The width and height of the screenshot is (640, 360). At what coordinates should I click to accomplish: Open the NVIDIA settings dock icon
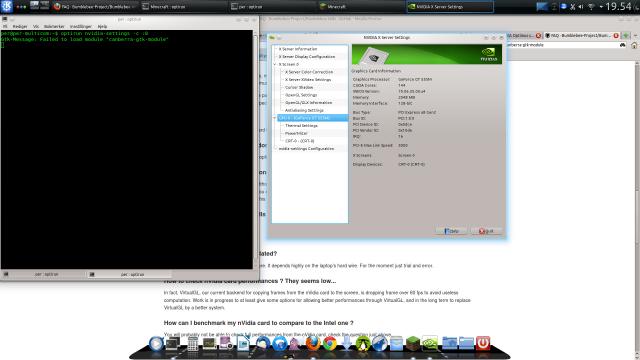coord(429,344)
